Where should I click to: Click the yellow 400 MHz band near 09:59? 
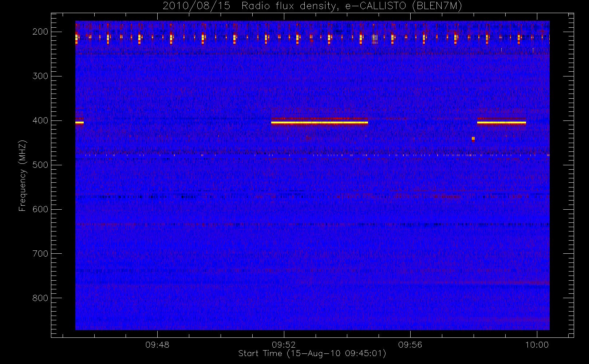click(x=502, y=123)
